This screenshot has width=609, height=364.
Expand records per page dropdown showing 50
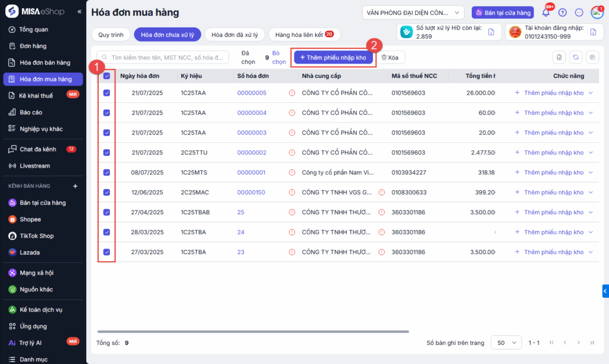(x=506, y=343)
